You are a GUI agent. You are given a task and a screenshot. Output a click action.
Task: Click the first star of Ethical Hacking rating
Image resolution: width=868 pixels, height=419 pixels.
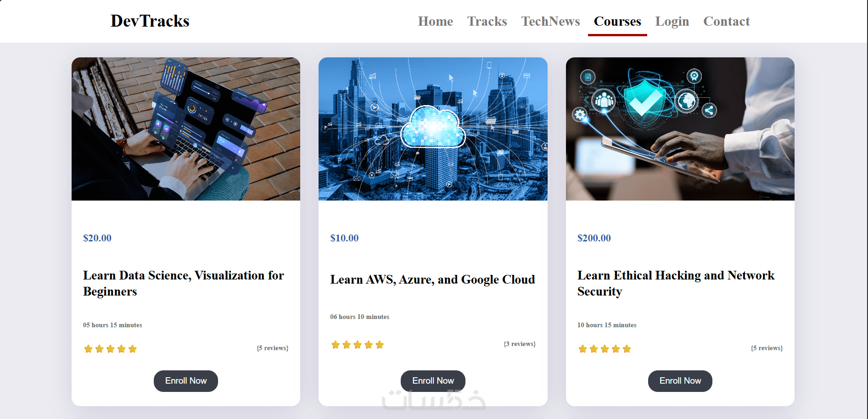583,349
